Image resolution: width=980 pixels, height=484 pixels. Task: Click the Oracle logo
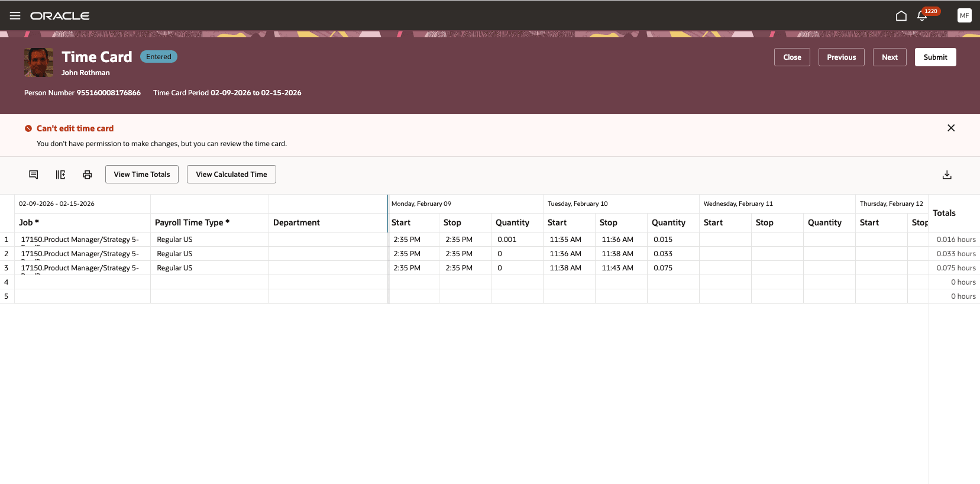coord(60,16)
